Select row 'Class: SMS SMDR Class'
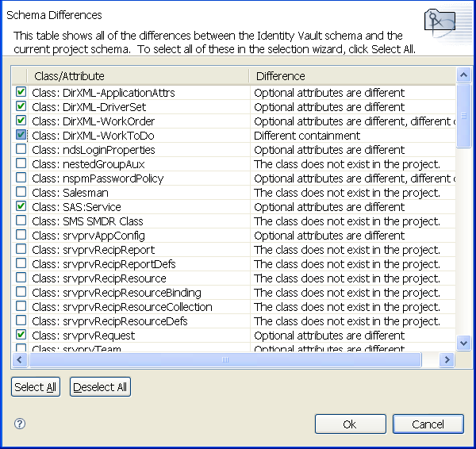The image size is (476, 449). 234,221
